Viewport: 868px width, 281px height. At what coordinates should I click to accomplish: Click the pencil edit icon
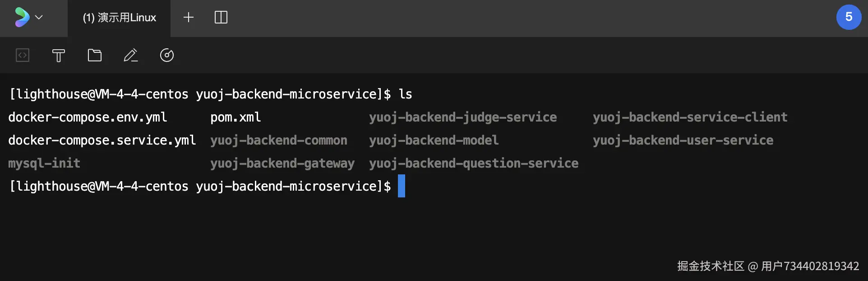tap(131, 55)
